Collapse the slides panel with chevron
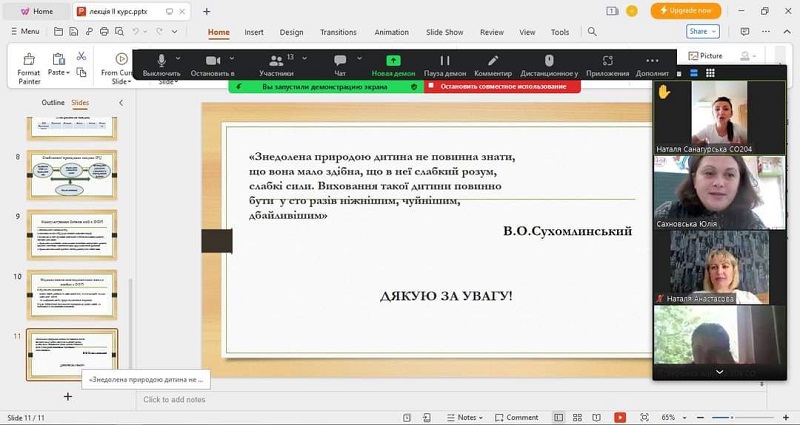 point(121,103)
